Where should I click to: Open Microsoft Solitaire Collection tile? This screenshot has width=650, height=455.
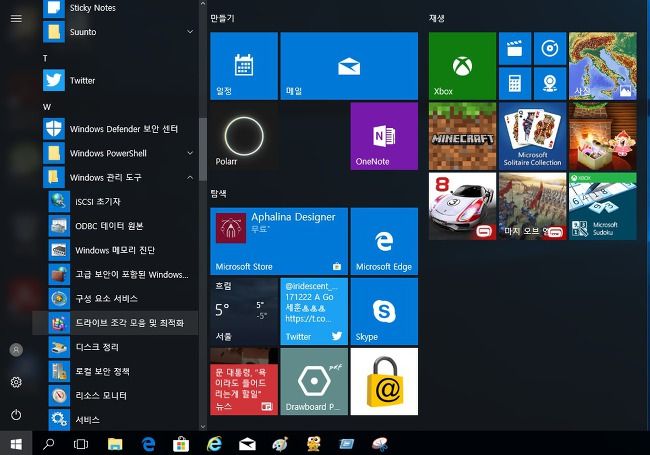point(533,136)
